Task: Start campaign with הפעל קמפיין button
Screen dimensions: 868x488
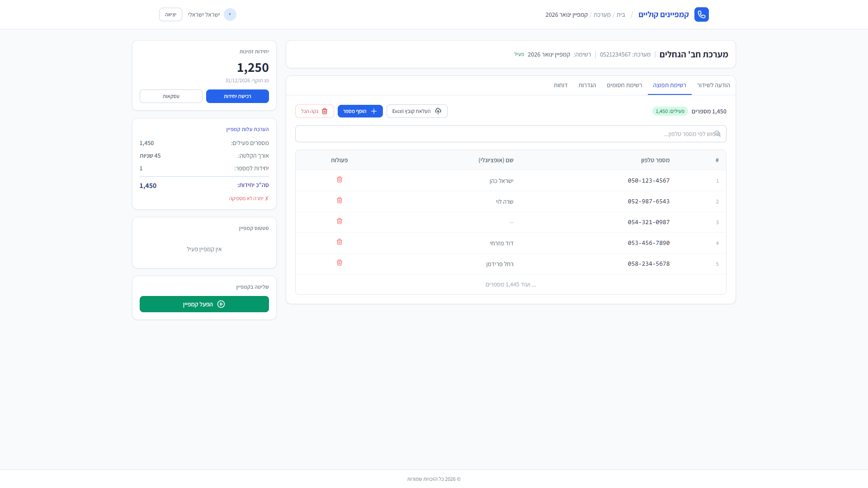Action: 204,304
